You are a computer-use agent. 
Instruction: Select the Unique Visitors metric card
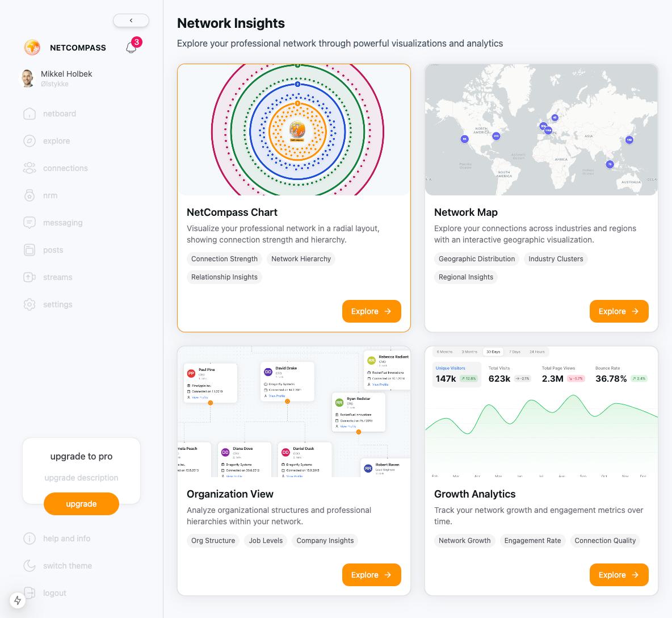(x=456, y=374)
